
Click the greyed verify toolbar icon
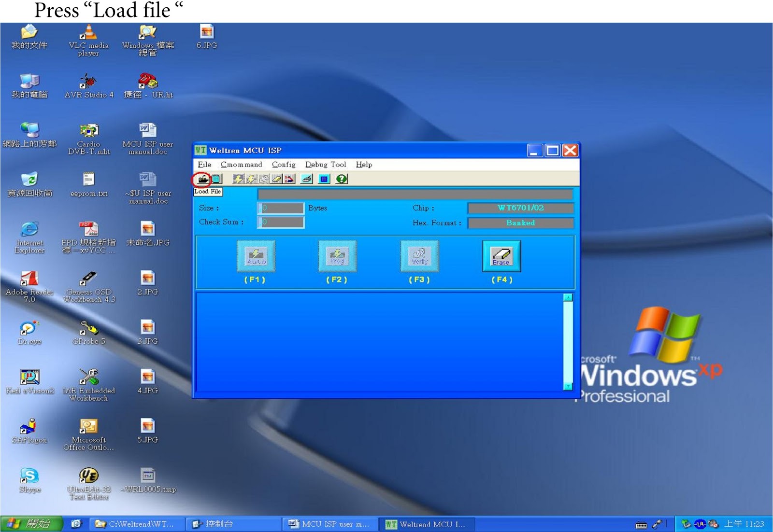[x=263, y=179]
